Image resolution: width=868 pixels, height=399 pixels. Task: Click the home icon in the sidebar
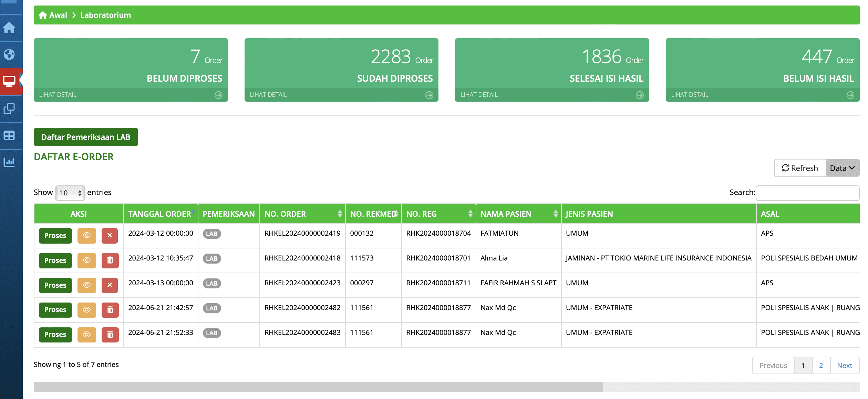pos(9,28)
